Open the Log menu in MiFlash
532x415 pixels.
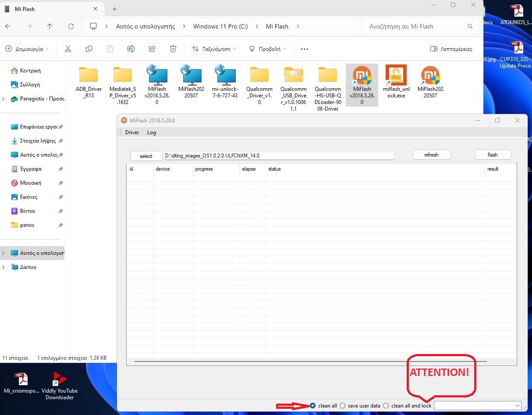point(152,132)
